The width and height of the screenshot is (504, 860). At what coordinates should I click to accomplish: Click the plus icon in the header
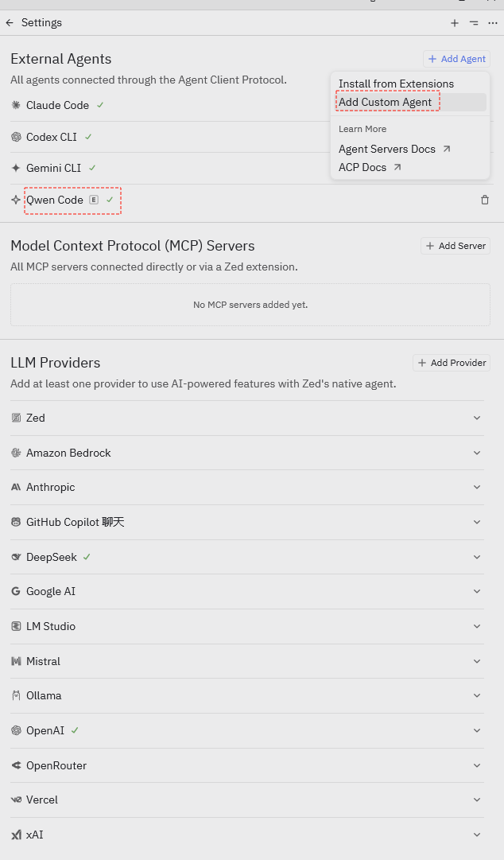455,23
